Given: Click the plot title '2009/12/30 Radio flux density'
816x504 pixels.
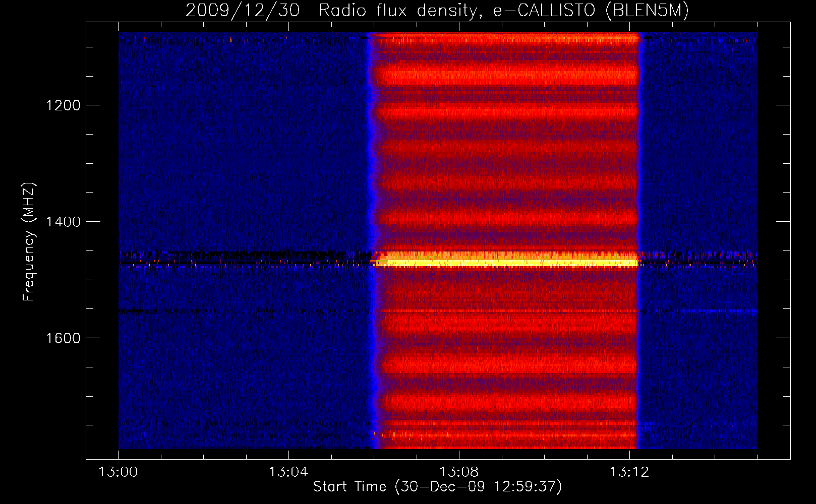Looking at the screenshot, I should [x=437, y=11].
